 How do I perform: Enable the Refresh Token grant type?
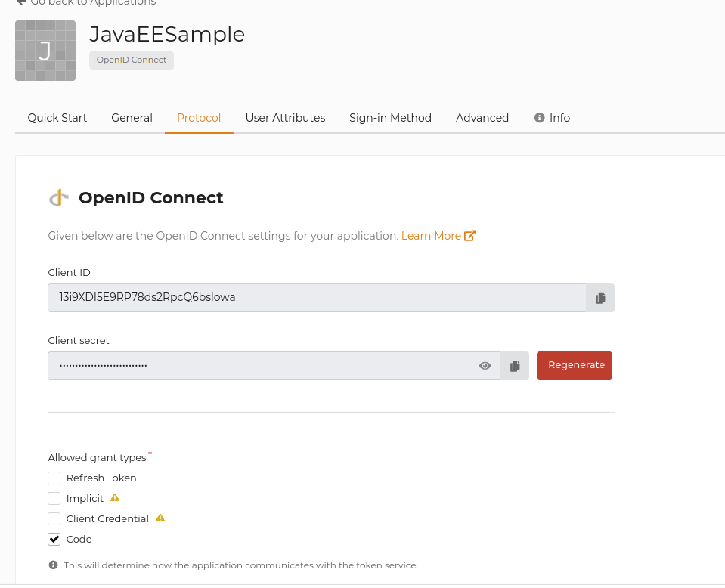point(54,478)
